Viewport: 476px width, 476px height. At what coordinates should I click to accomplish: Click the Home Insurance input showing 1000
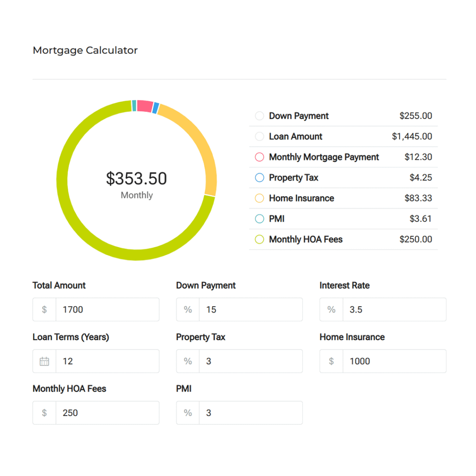tap(394, 361)
